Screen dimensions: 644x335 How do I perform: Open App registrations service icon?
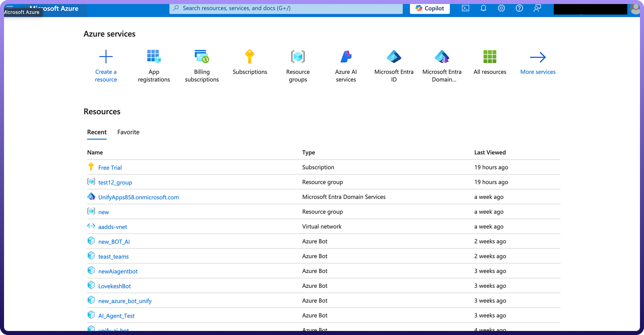click(154, 57)
